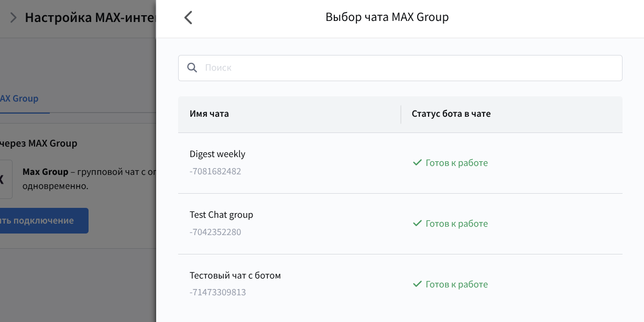
Task: Expand the breadcrumb chevron before Настройка MAX-интеграции
Action: pos(14,18)
